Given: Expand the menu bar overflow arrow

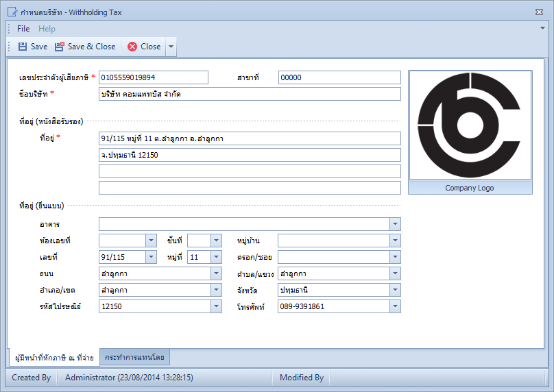Looking at the screenshot, I should click(543, 28).
